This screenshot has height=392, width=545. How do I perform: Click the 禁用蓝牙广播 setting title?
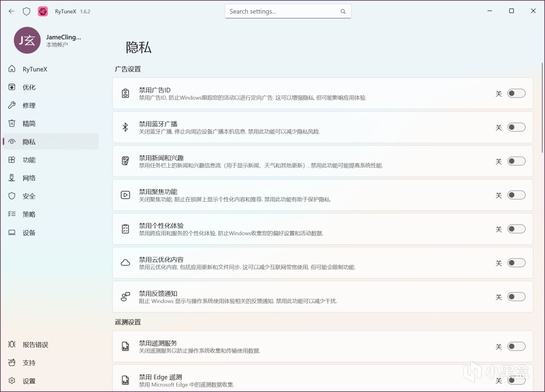(x=158, y=124)
